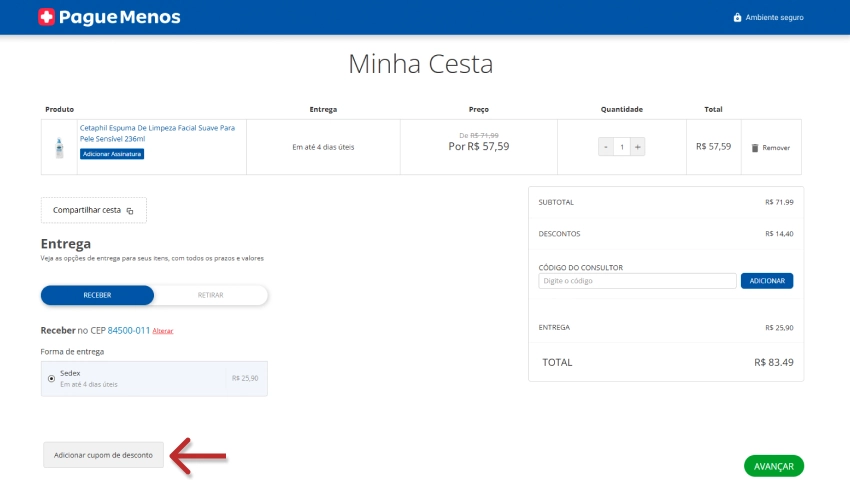Click the copy icon beside Compartilhar cesta
Screen dimensions: 850x480
click(x=130, y=211)
